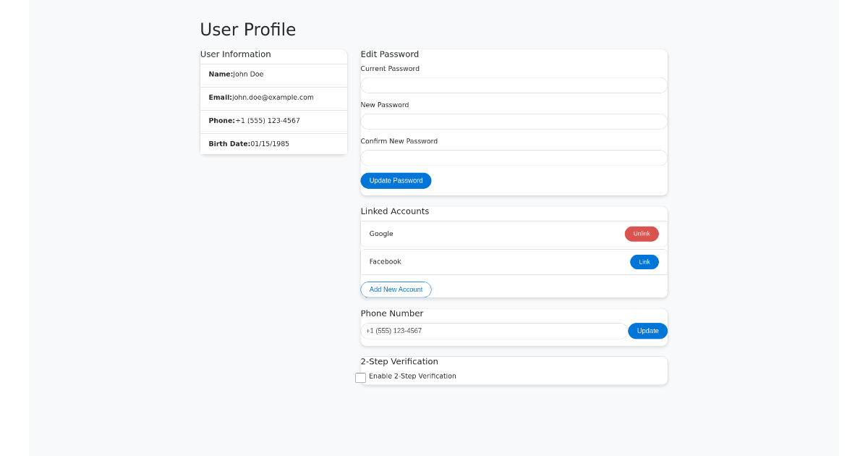Viewport: 868px width, 456px height.
Task: Enable 2-Step Verification
Action: tap(360, 377)
